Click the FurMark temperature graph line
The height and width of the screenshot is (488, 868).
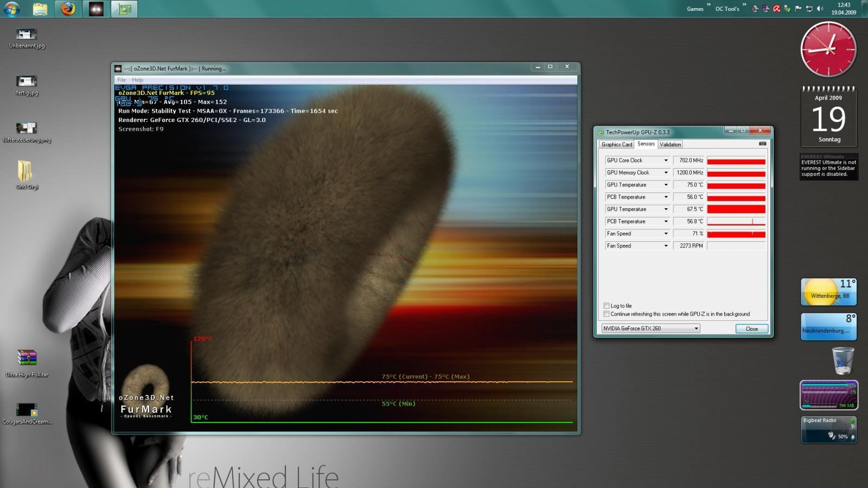[382, 382]
